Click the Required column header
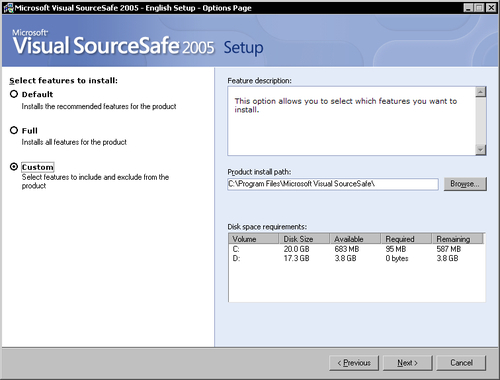Screen dimensions: 500x380 (x=406, y=239)
